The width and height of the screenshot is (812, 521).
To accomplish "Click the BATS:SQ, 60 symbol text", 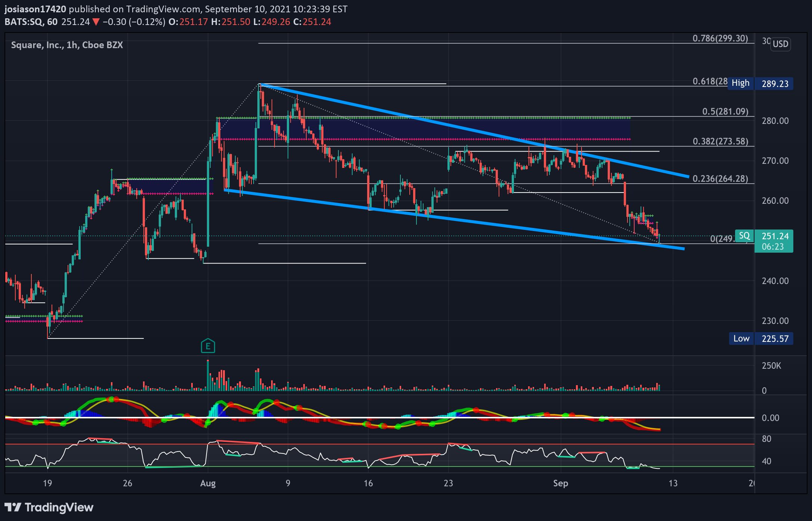I will pyautogui.click(x=31, y=22).
